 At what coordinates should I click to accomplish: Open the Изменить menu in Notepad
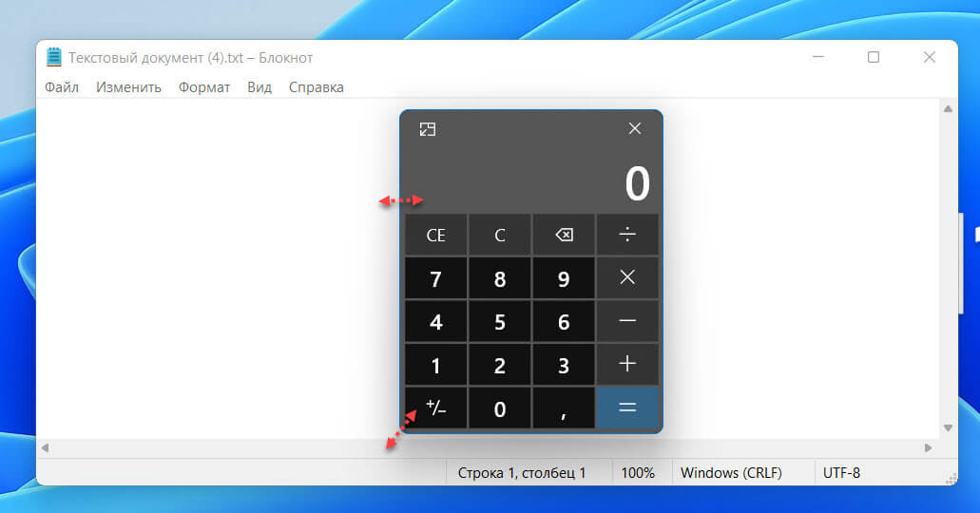point(128,87)
